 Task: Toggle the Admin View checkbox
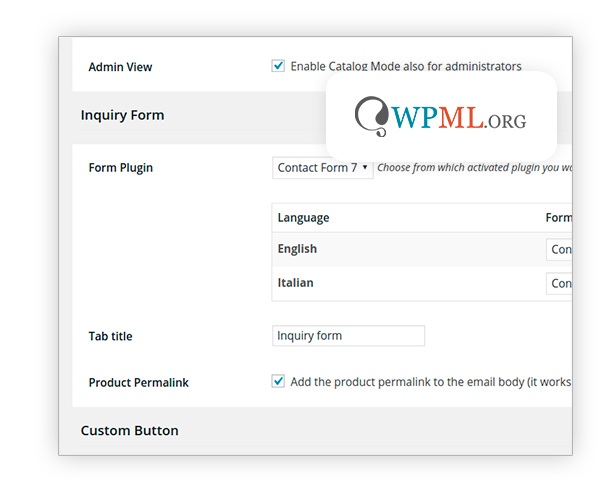pyautogui.click(x=278, y=66)
